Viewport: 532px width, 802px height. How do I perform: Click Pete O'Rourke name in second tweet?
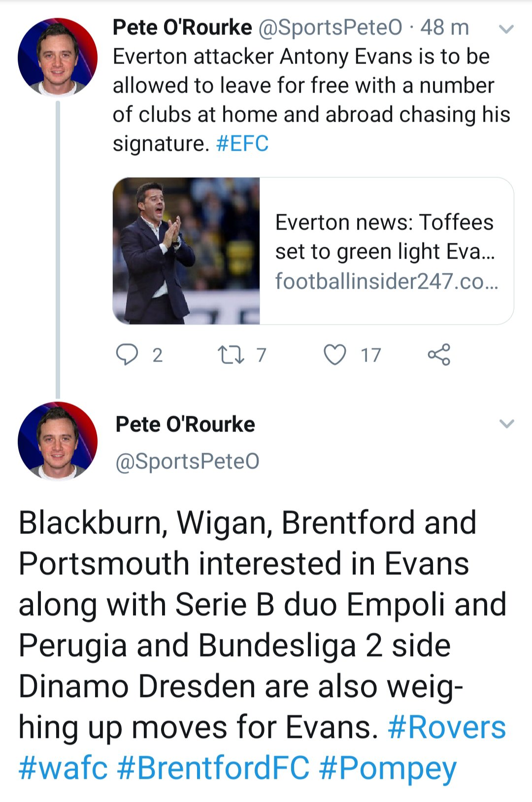coord(185,424)
